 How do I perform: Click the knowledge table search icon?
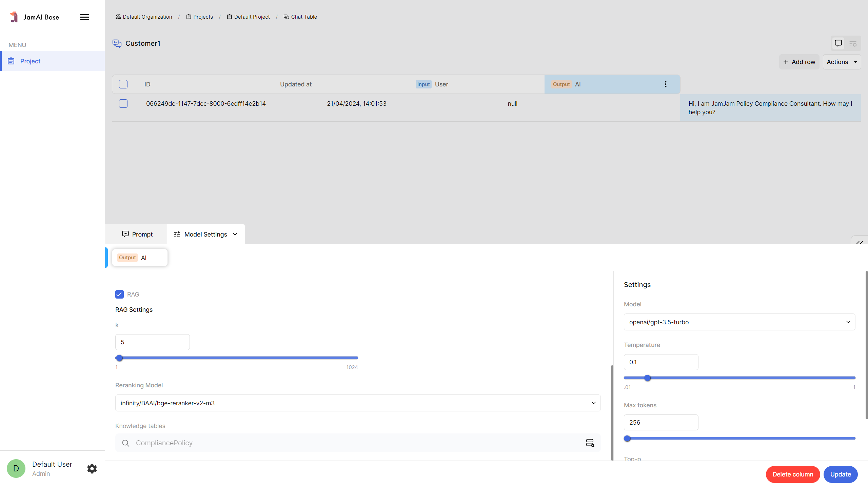point(590,443)
